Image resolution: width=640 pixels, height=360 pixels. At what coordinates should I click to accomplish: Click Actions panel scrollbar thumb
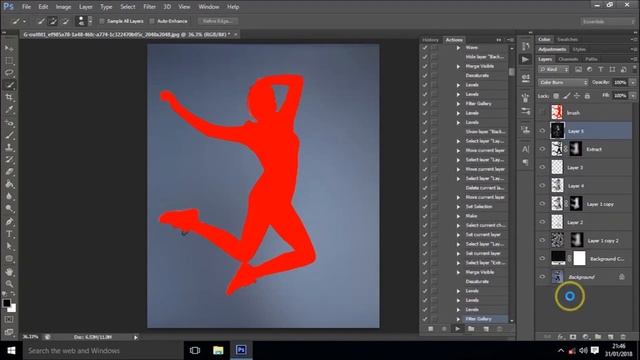511,72
